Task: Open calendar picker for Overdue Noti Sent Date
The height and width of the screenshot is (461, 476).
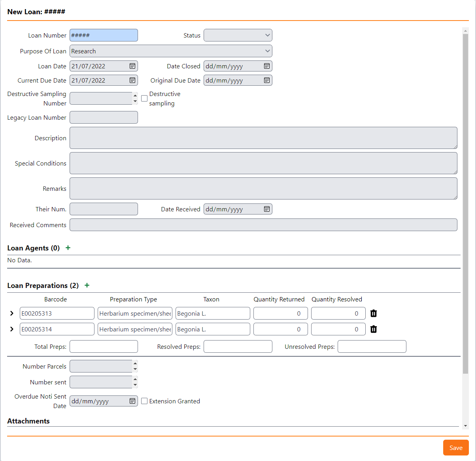Action: [x=132, y=401]
